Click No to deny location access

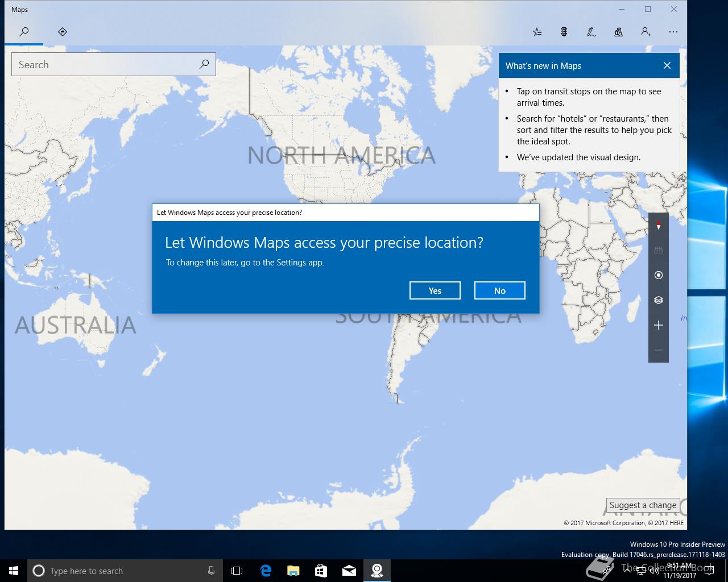tap(500, 290)
